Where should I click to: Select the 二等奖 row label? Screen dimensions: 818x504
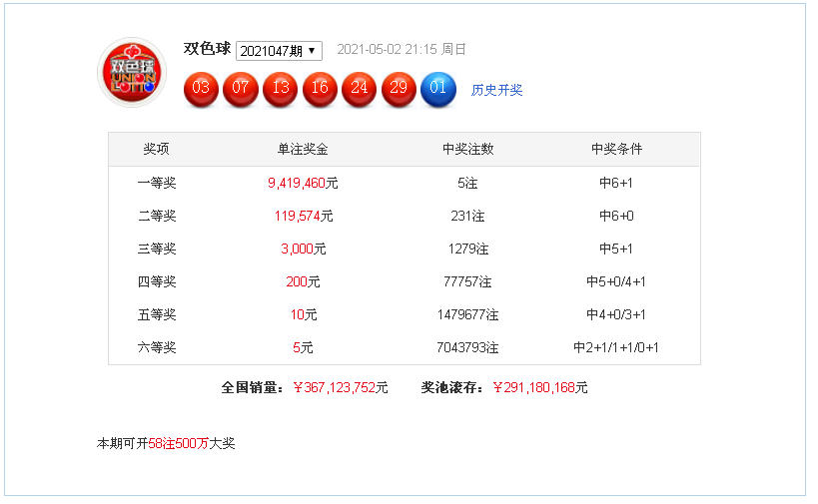click(x=157, y=216)
